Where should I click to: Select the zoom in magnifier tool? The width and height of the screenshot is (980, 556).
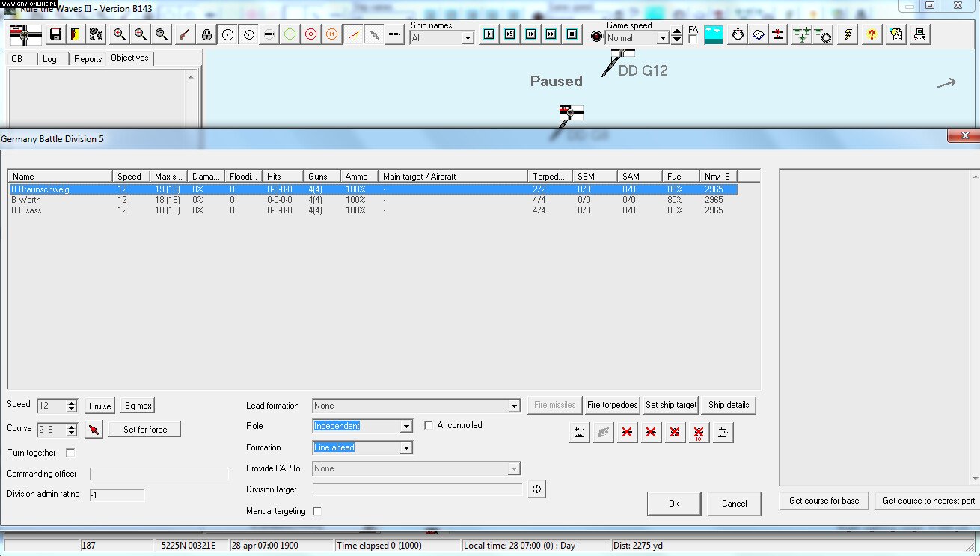[120, 34]
